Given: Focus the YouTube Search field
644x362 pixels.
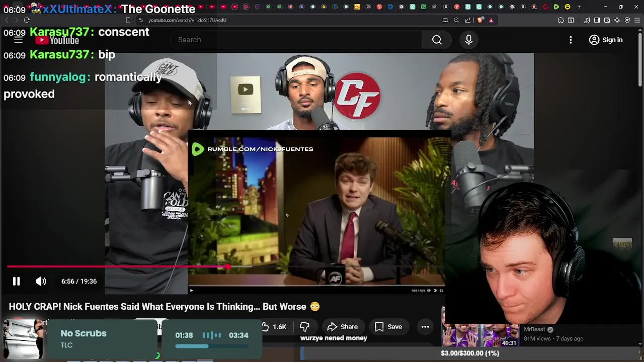Looking at the screenshot, I should pos(297,40).
